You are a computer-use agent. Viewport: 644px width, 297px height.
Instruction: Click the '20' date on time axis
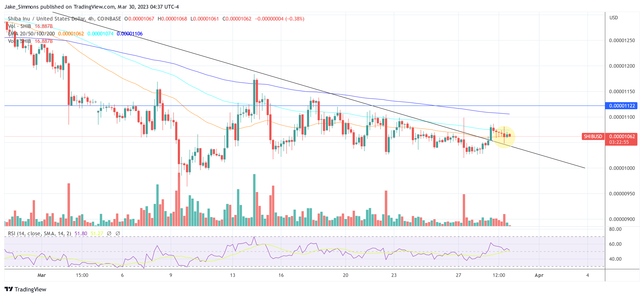[346, 275]
